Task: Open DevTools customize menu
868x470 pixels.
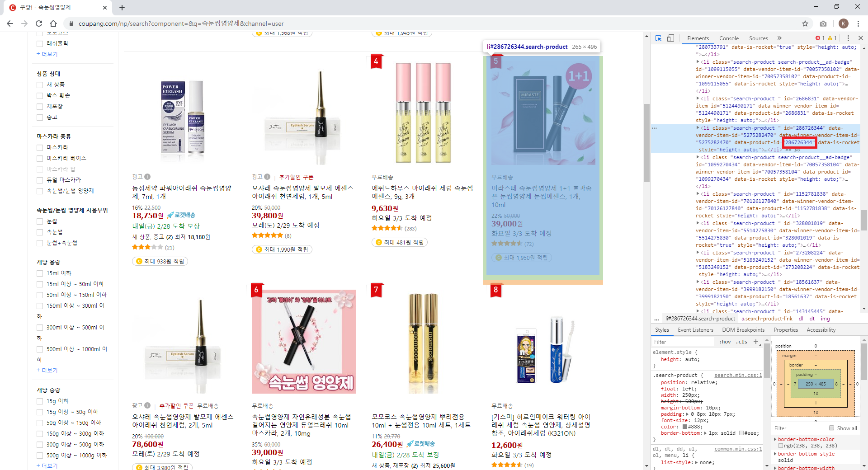Action: pyautogui.click(x=848, y=38)
